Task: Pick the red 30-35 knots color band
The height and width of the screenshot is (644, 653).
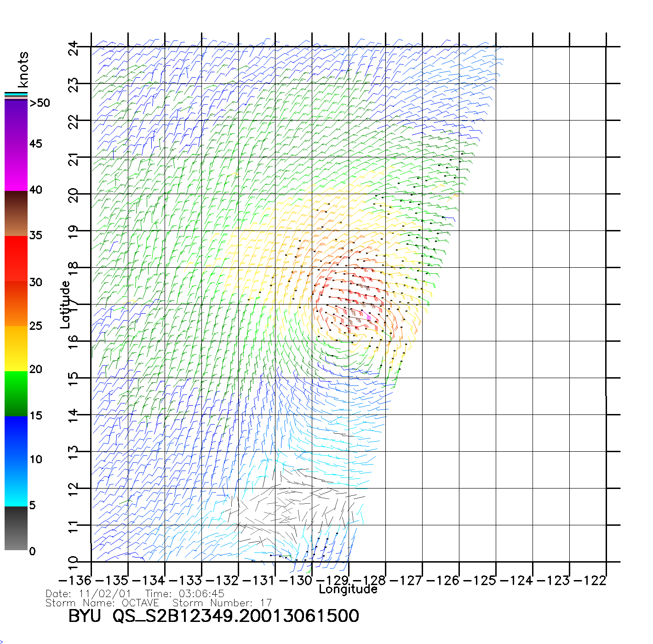Action: (16, 259)
